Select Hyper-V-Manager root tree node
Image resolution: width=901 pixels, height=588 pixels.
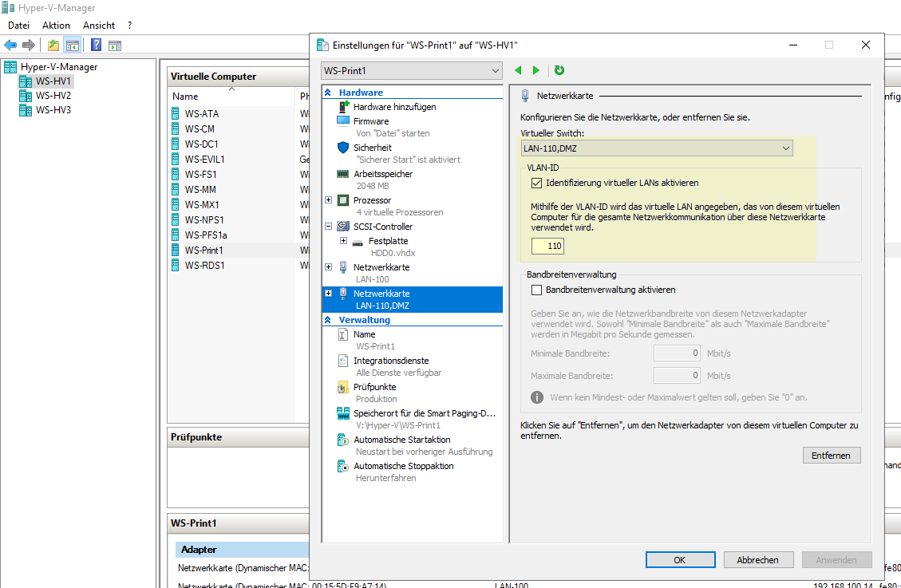[x=59, y=66]
